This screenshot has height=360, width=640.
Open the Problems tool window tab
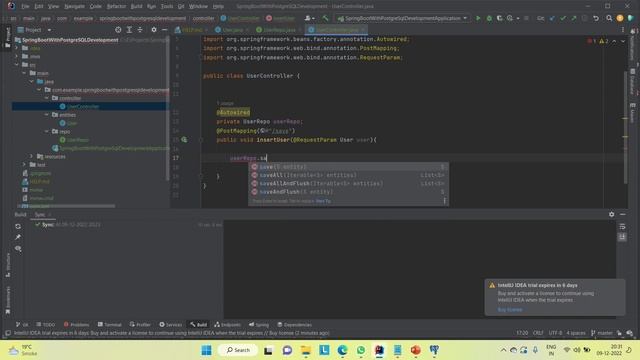(x=76, y=324)
